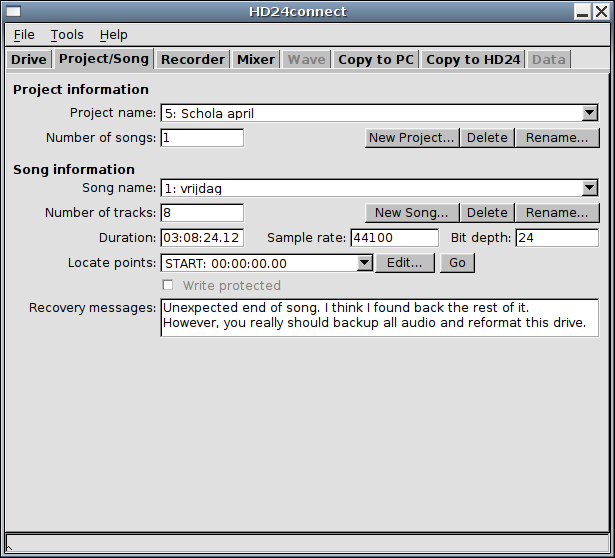Open the window menu icon in title bar
The width and height of the screenshot is (615, 558).
(x=13, y=11)
